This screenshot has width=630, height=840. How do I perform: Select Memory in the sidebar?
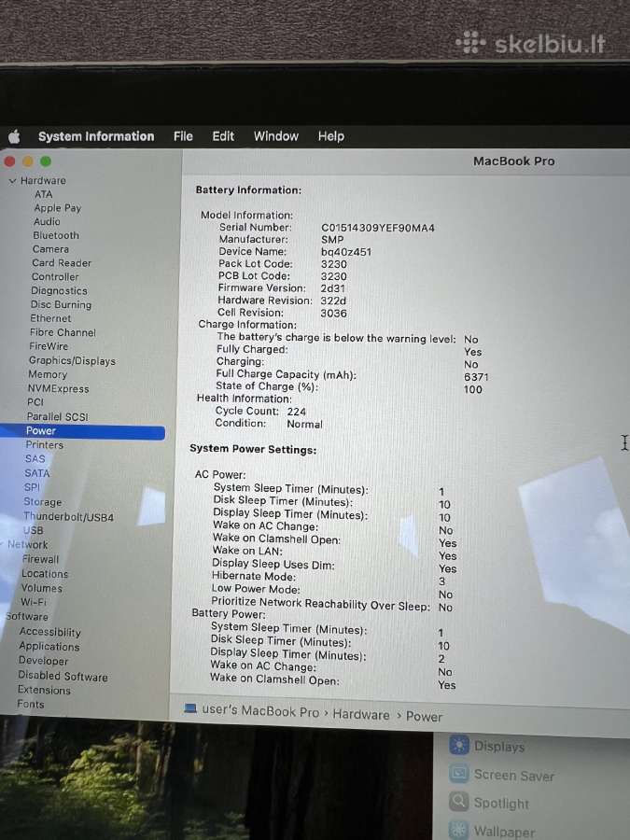(x=48, y=374)
